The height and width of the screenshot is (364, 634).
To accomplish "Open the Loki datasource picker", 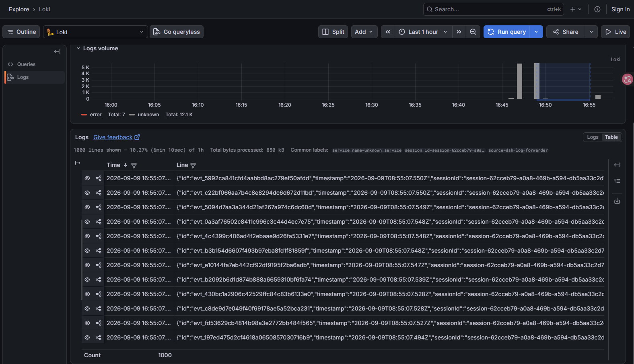I will [95, 32].
